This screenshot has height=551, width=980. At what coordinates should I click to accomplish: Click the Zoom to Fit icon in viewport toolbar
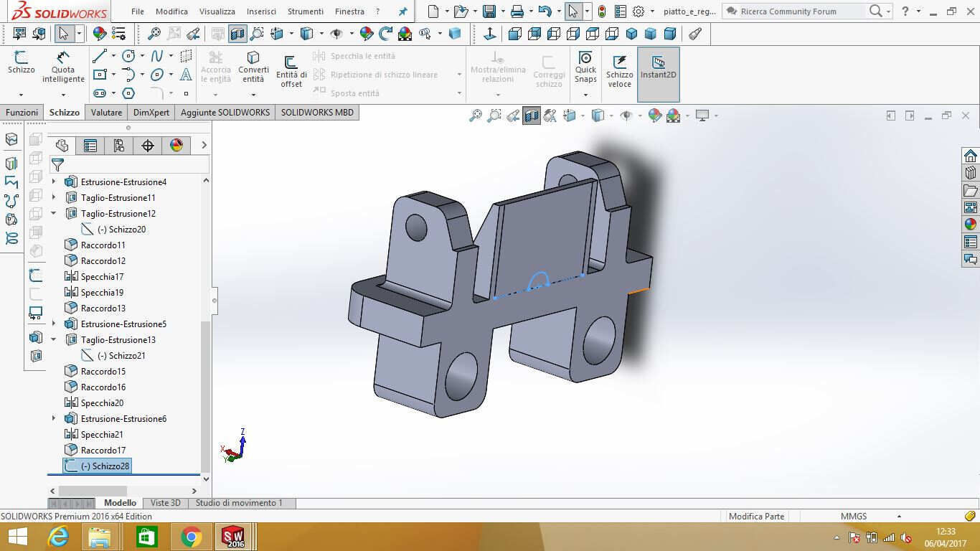click(475, 116)
